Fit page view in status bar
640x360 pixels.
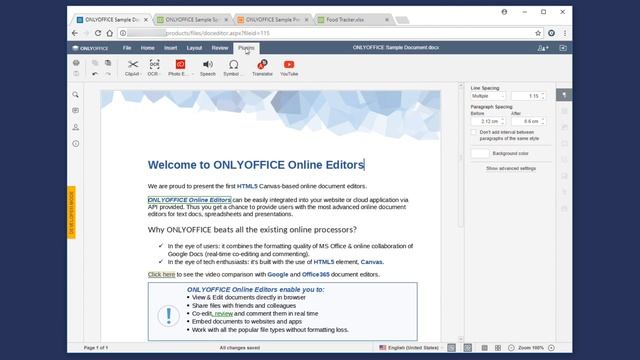click(484, 348)
